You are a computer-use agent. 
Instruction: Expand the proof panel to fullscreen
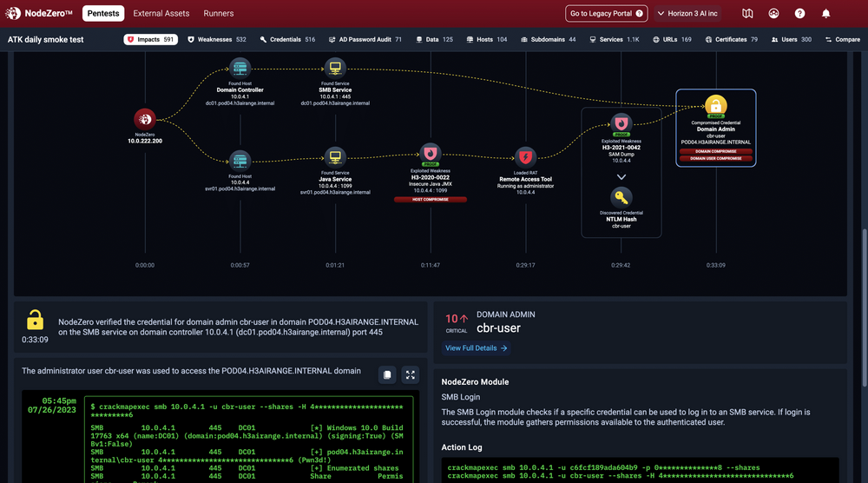coord(411,375)
